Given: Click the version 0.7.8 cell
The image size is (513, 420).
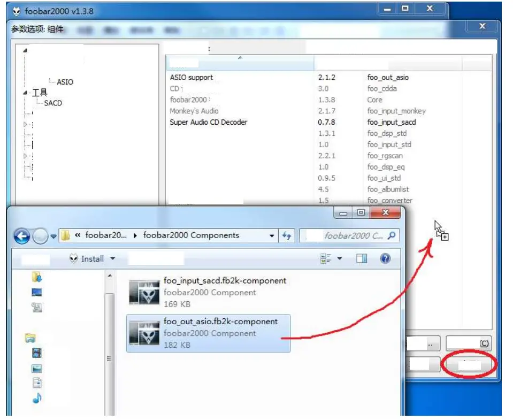Looking at the screenshot, I should pyautogui.click(x=326, y=122).
